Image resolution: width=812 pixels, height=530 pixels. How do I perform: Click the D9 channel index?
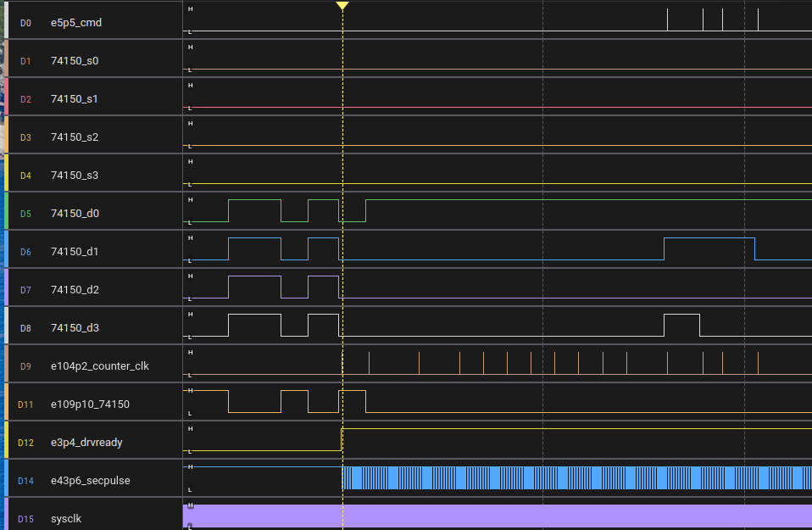point(25,367)
